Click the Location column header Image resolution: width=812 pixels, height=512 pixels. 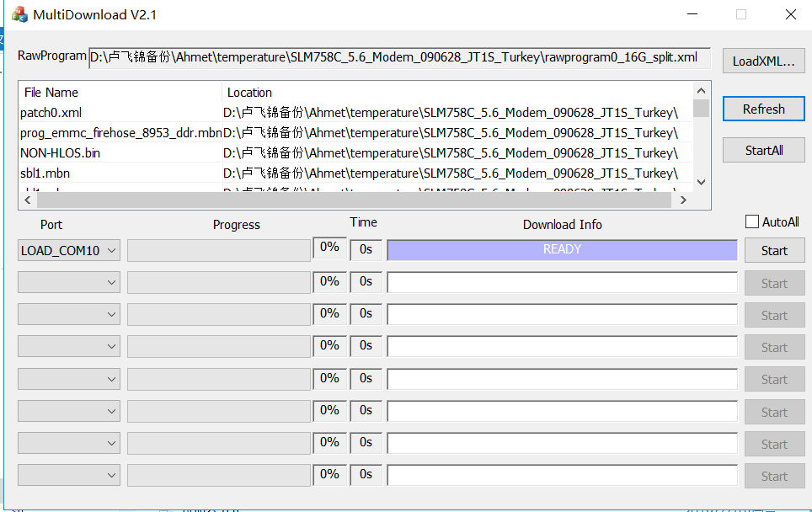point(457,92)
